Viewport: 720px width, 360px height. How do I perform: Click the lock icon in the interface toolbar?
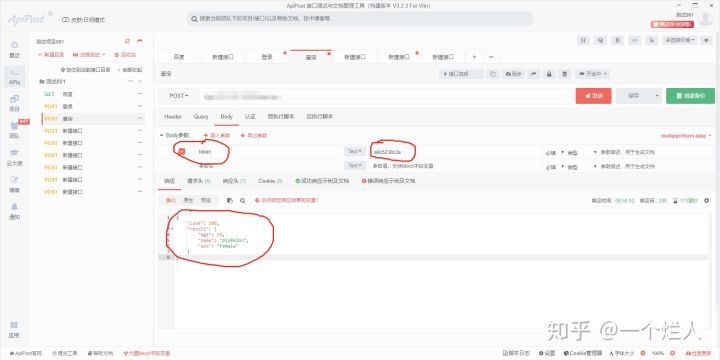[x=549, y=74]
